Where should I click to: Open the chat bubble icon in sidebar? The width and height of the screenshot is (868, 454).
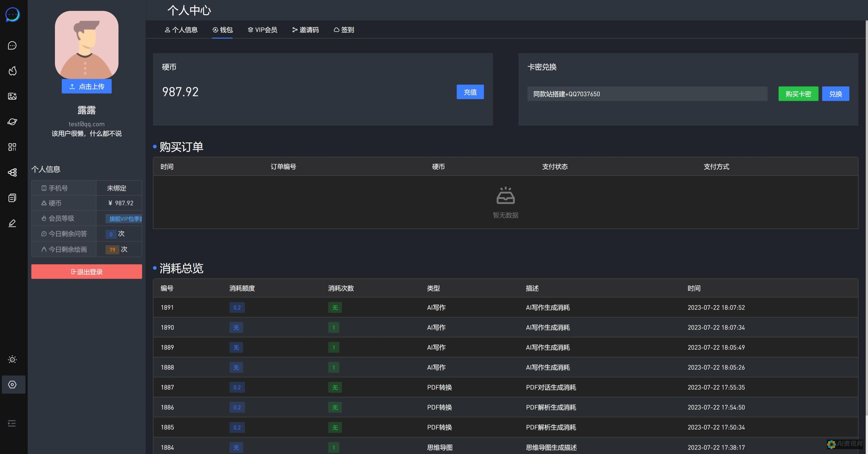(x=12, y=45)
